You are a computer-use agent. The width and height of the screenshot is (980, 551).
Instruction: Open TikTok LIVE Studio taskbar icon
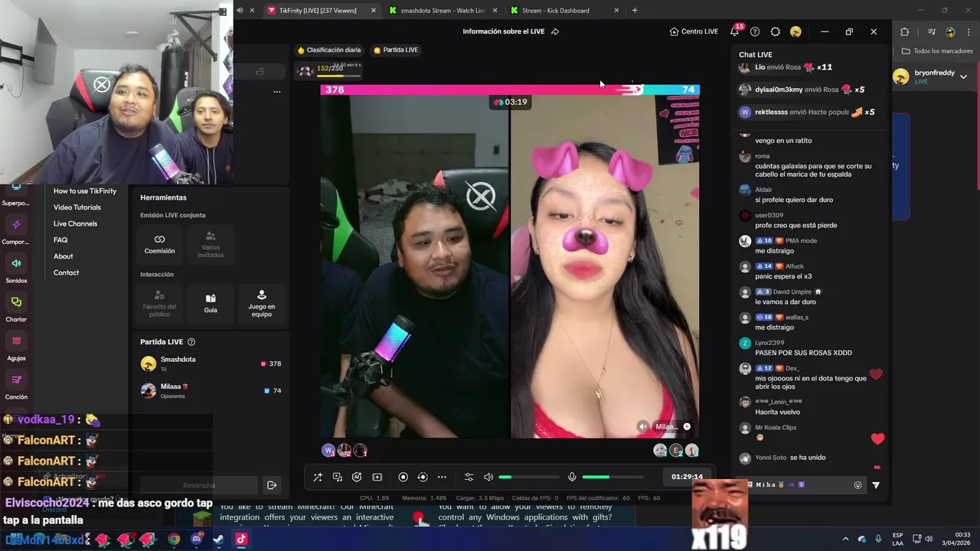pyautogui.click(x=240, y=539)
